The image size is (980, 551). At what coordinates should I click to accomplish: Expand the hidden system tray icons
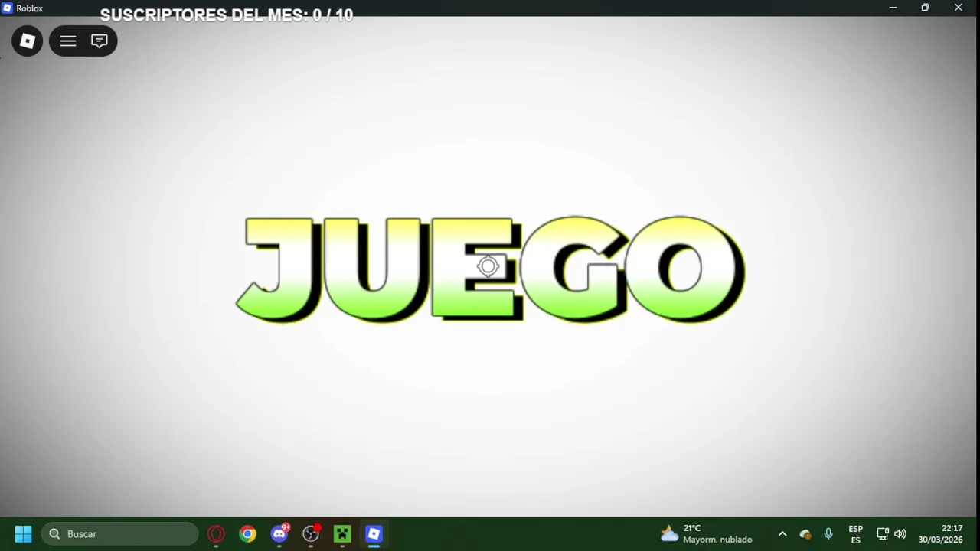(782, 534)
